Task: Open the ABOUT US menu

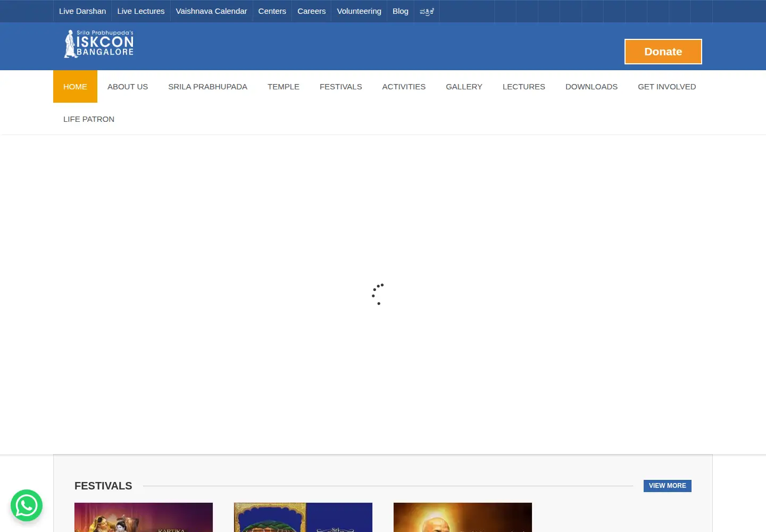Action: click(x=128, y=87)
